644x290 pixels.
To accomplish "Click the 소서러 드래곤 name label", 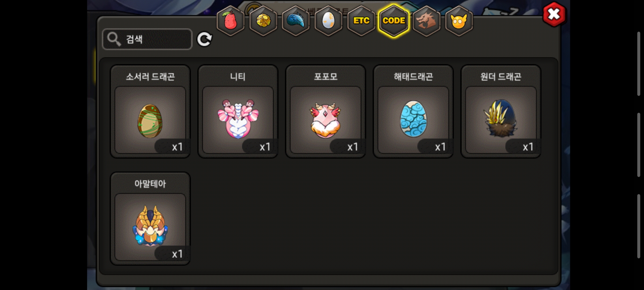I will (150, 77).
